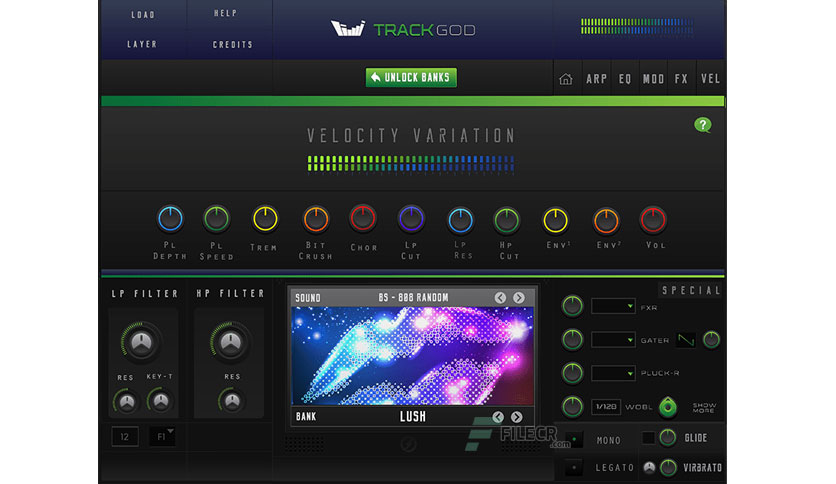Click the Env1 yellow knob

(x=556, y=221)
